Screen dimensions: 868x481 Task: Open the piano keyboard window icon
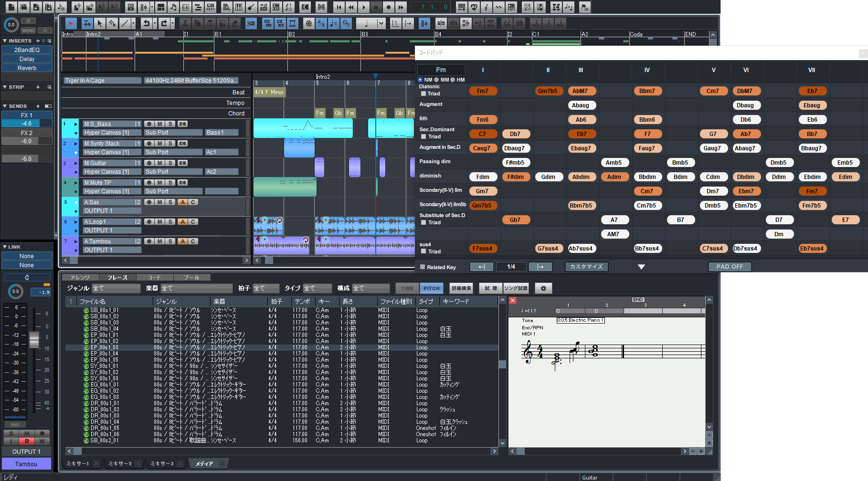coord(239,7)
